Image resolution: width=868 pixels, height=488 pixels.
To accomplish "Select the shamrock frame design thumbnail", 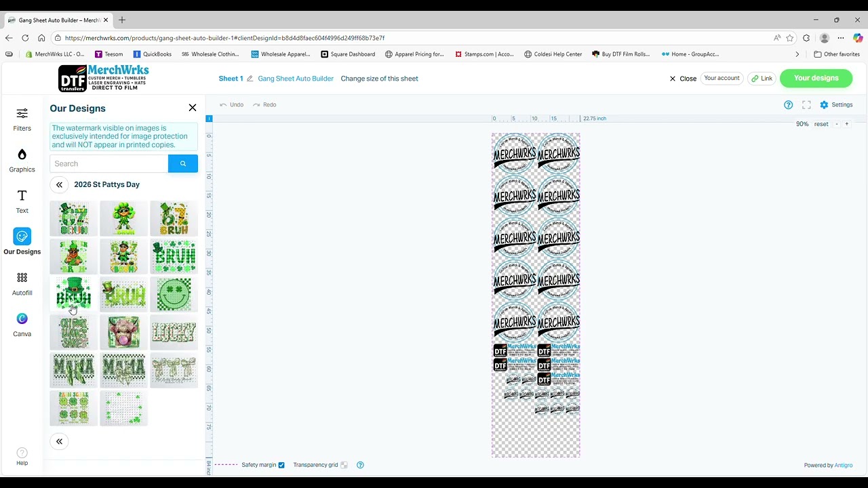I will [123, 408].
